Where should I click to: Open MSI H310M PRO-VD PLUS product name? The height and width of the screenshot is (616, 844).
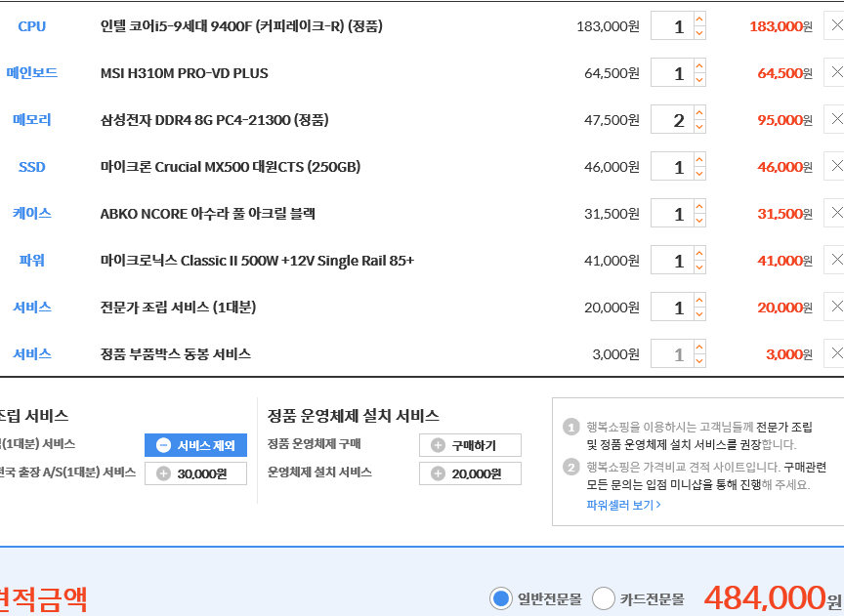pyautogui.click(x=184, y=73)
